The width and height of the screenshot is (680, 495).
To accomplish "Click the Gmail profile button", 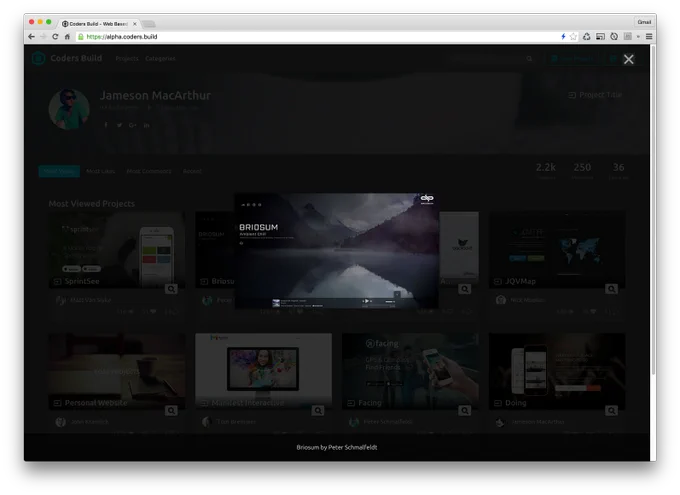I will click(x=644, y=22).
